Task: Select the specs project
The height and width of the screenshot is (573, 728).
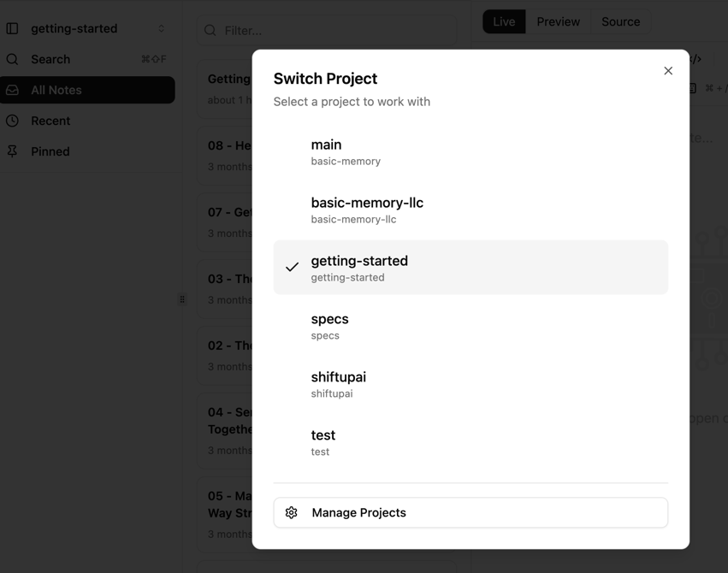Action: (x=471, y=326)
